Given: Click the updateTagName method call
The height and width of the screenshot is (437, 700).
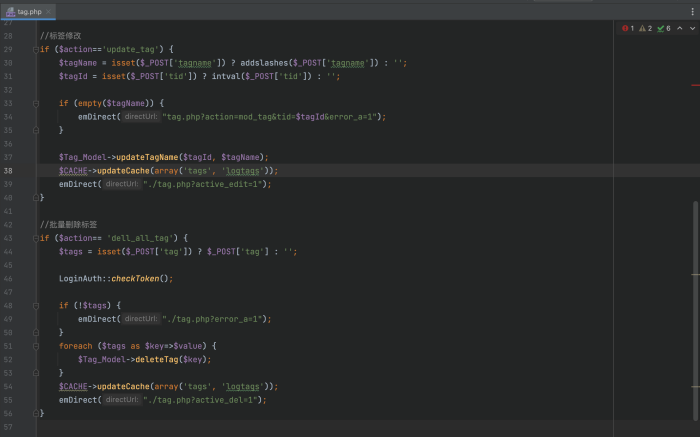Looking at the screenshot, I should click(147, 157).
